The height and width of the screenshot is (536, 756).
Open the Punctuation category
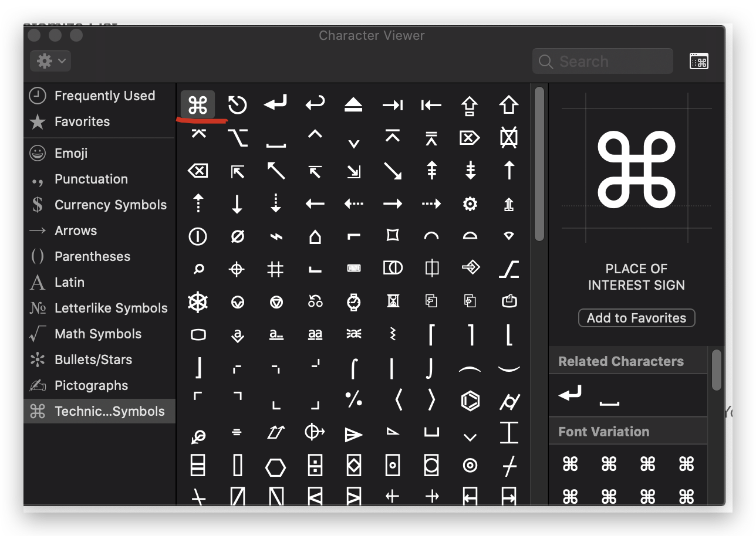99,179
